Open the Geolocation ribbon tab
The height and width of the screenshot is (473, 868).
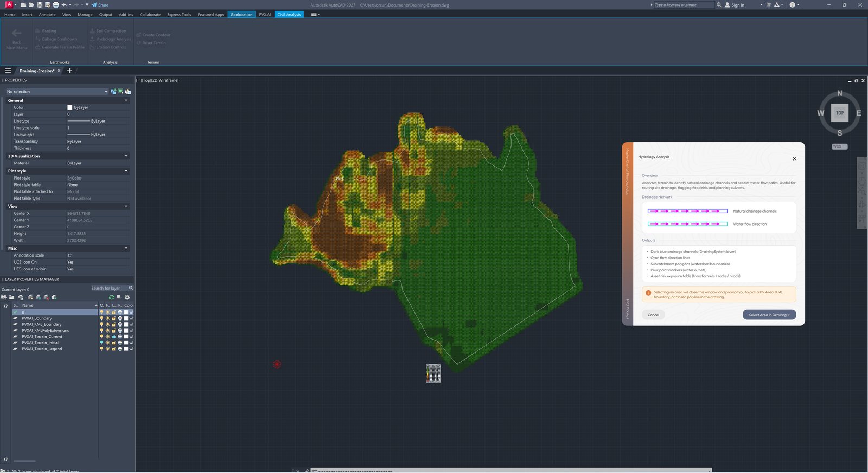tap(241, 15)
